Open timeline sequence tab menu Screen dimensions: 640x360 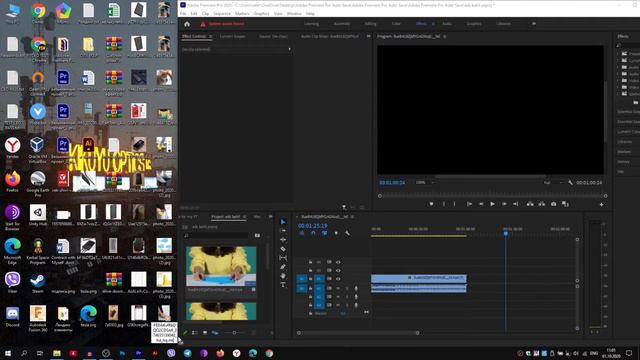tap(352, 217)
